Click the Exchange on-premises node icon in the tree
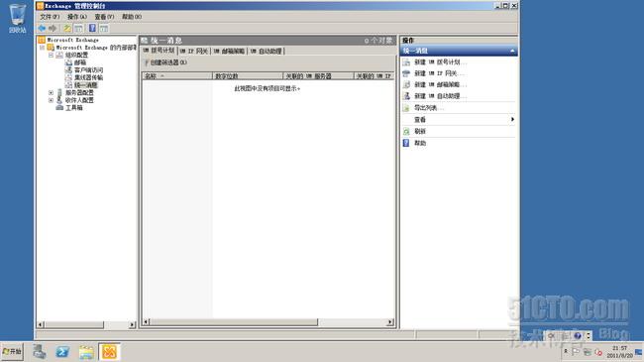 (x=51, y=48)
